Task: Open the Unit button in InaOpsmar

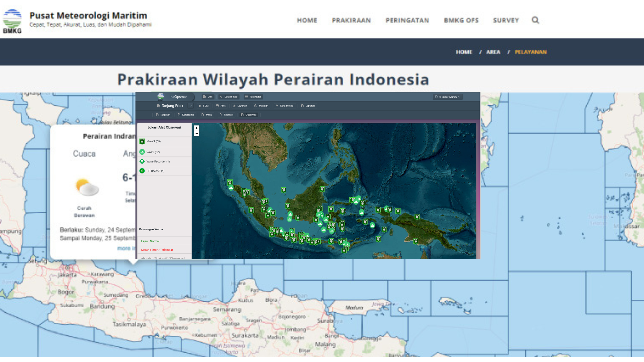Action: (x=208, y=97)
